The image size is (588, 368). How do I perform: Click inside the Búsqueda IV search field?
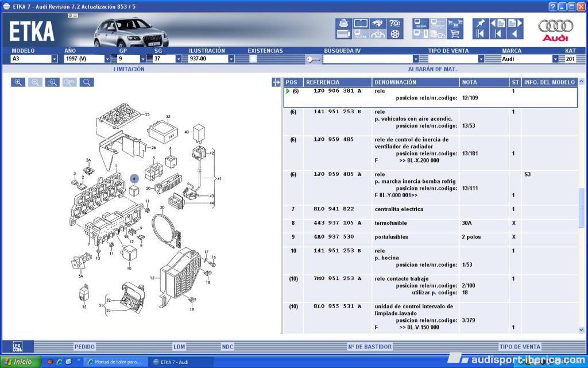[x=367, y=59]
